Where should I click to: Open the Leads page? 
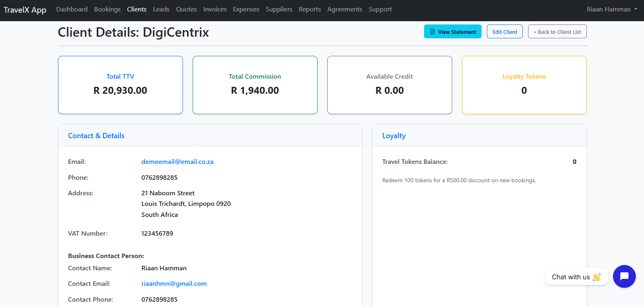(x=161, y=9)
